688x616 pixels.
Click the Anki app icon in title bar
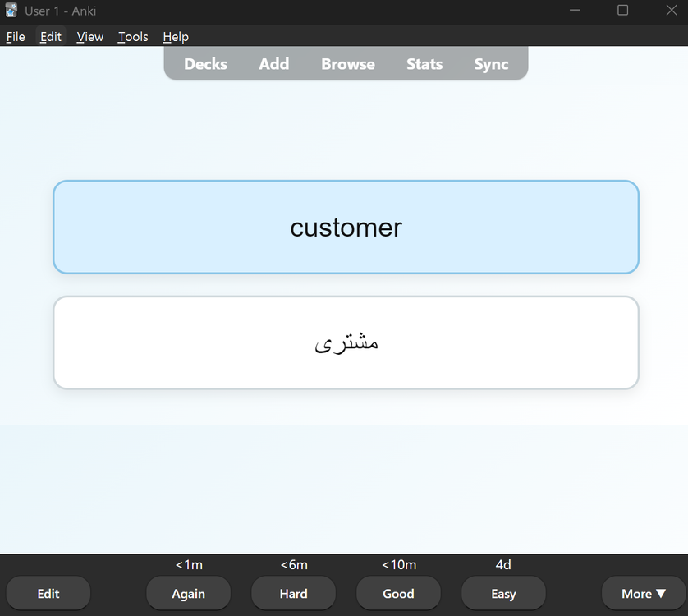pos(11,10)
